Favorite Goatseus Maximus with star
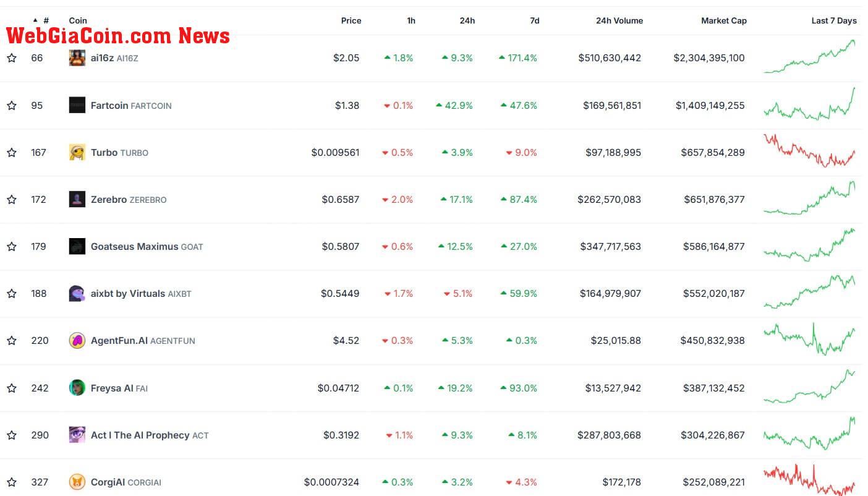This screenshot has height=496, width=868. [12, 247]
